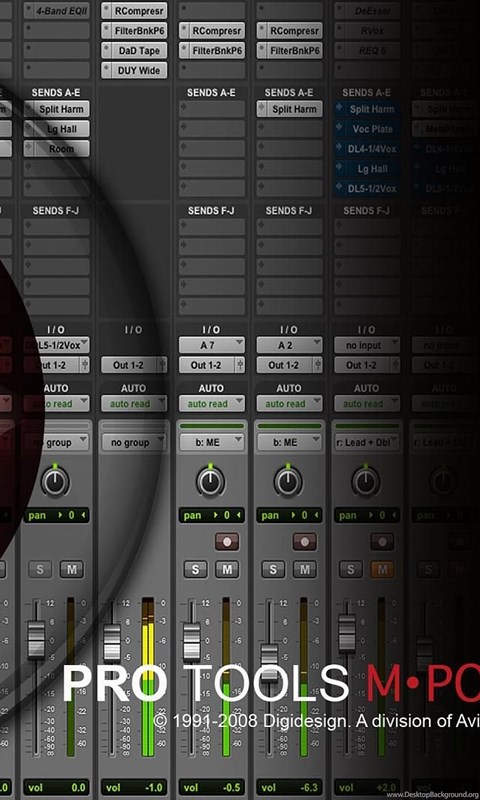
Task: Expand the b: ME group dropdown on A 2 track
Action: pyautogui.click(x=289, y=442)
